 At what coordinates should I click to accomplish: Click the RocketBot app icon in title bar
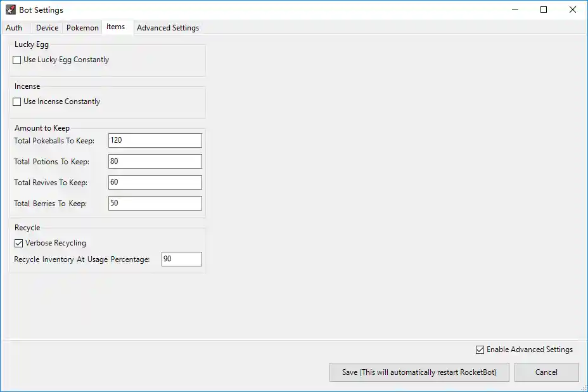tap(10, 10)
